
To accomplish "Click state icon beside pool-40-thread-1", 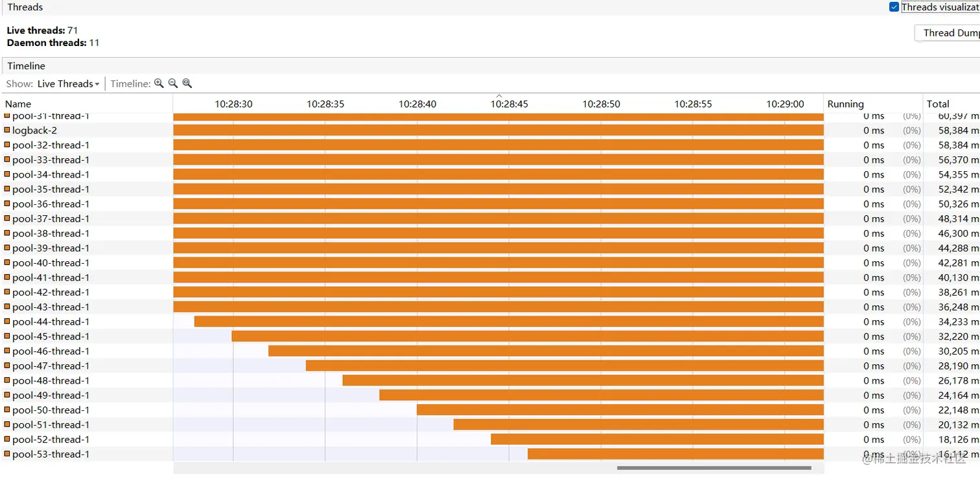I will (x=7, y=263).
